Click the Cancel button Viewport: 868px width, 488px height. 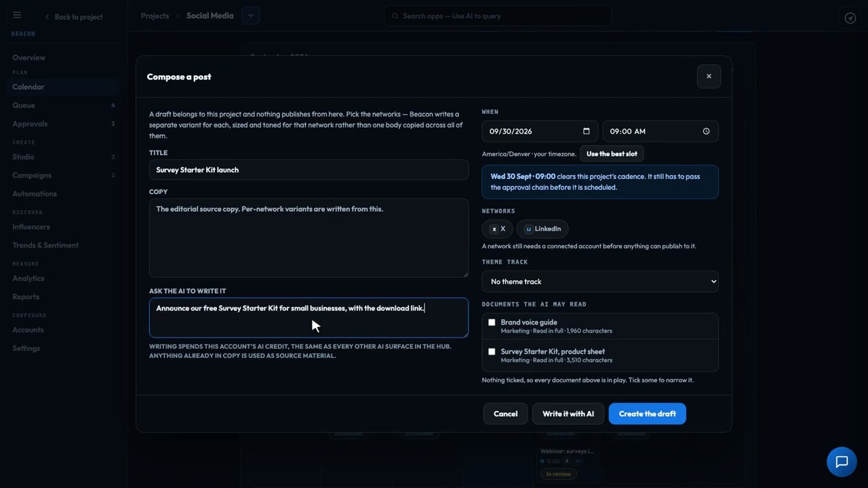[x=505, y=413]
